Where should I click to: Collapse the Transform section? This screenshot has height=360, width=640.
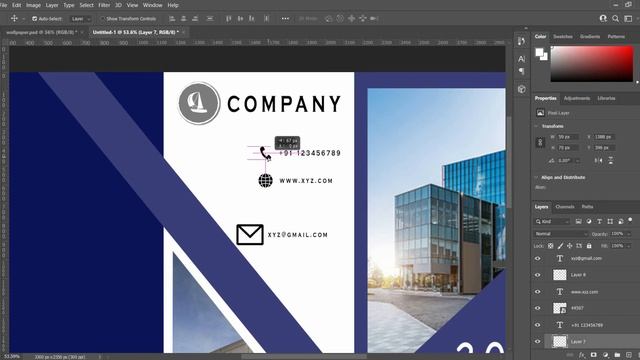tap(536, 126)
